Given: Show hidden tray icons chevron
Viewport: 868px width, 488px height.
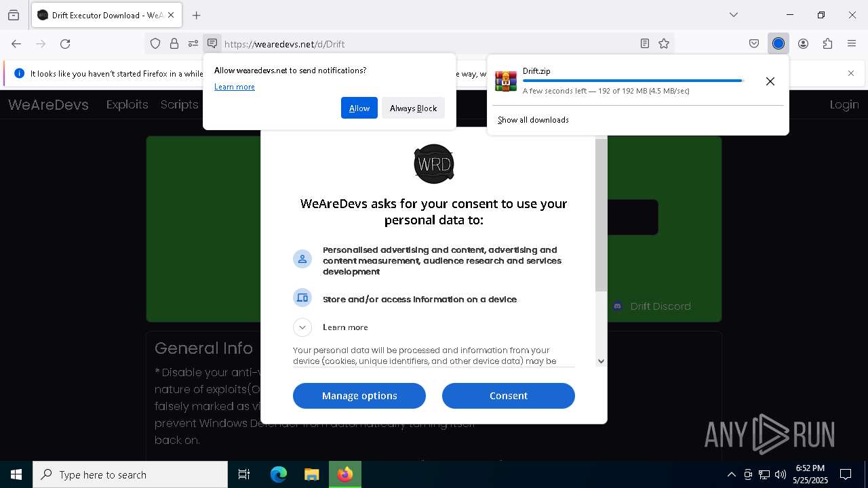Looking at the screenshot, I should 732,474.
